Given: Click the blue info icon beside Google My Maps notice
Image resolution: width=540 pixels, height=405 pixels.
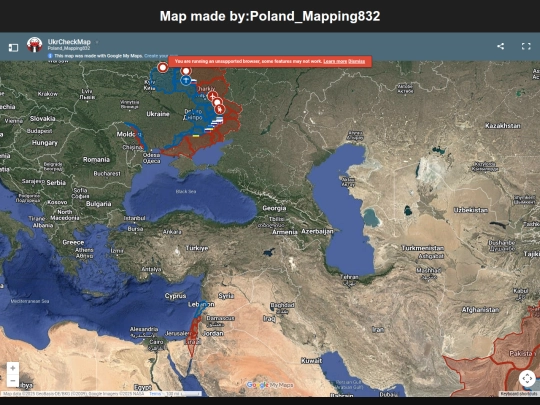Looking at the screenshot, I should 50,56.
